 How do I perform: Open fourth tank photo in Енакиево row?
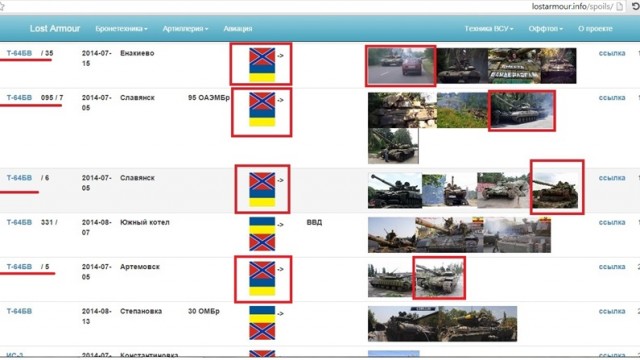click(559, 66)
